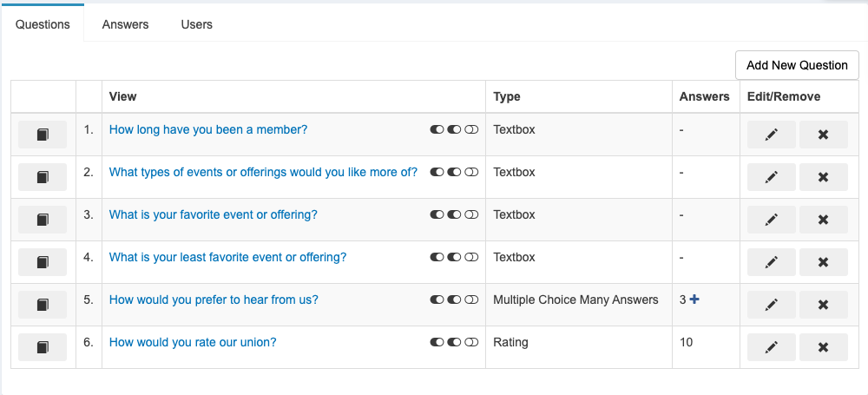
Task: Toggle the off switch in question 2 row
Action: [471, 172]
